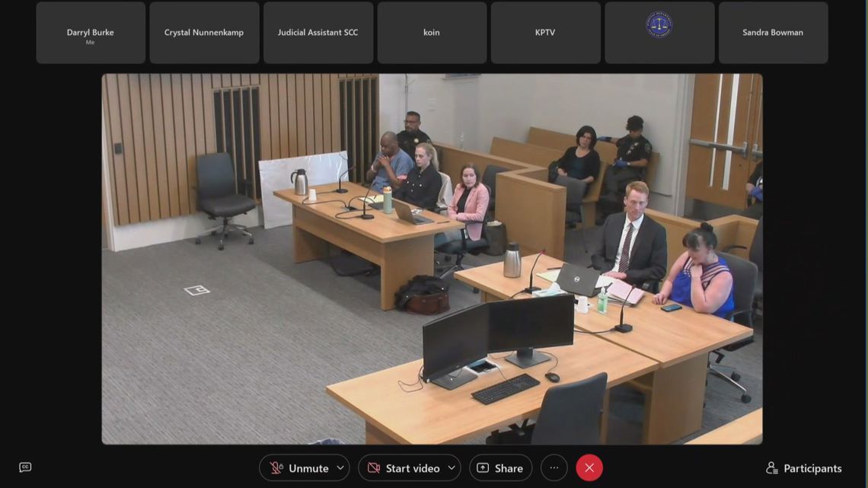Select the koin participant tile
This screenshot has width=868, height=488.
click(431, 32)
